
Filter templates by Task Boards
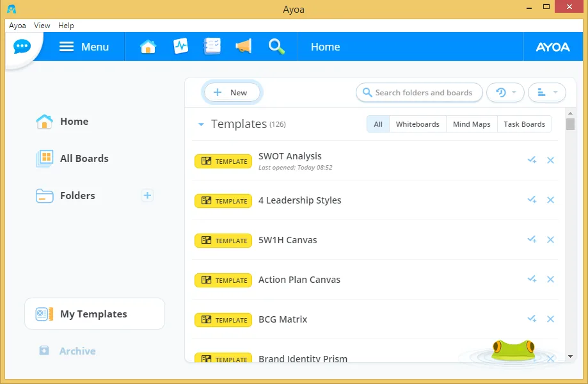click(x=524, y=124)
